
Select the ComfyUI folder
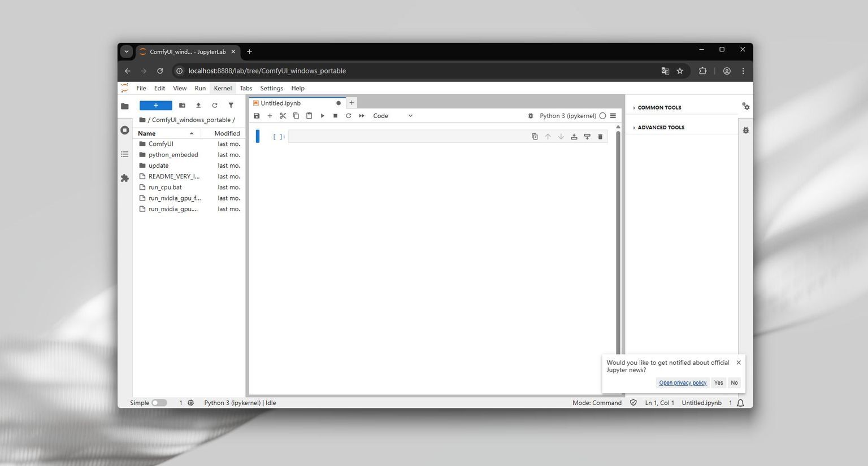(x=189, y=144)
